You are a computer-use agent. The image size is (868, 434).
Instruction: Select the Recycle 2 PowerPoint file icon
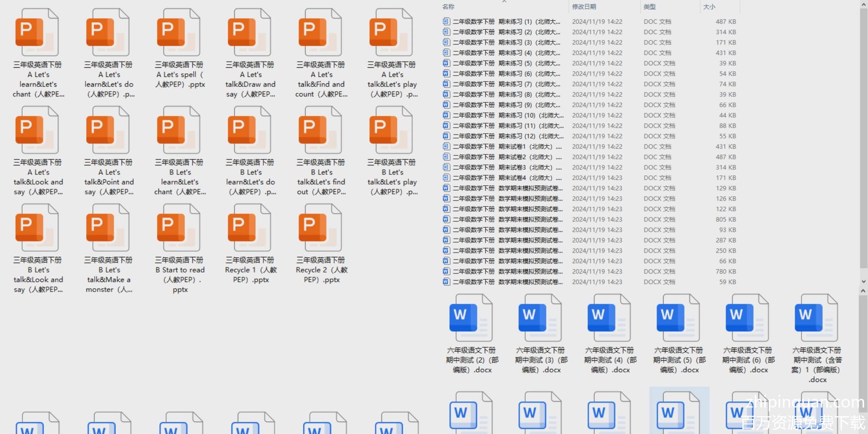click(x=321, y=228)
